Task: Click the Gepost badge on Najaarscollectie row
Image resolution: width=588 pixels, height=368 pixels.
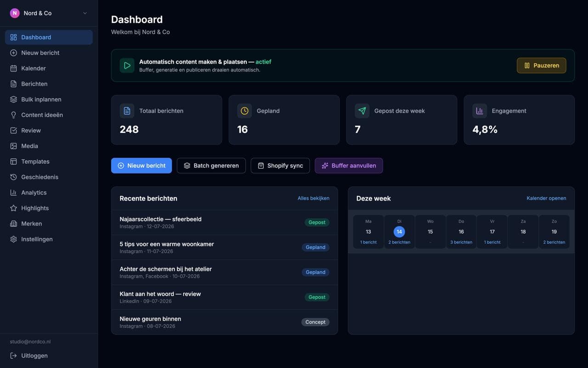Action: [x=317, y=222]
